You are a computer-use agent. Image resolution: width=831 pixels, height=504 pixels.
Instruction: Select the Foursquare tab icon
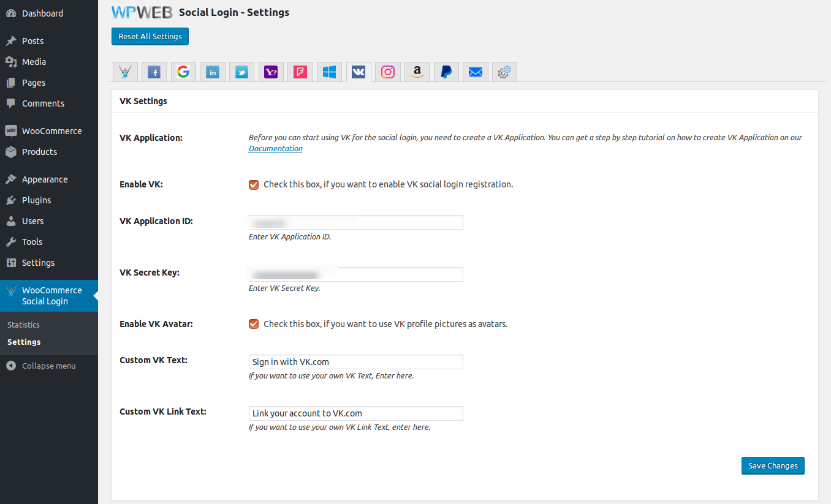coord(300,72)
